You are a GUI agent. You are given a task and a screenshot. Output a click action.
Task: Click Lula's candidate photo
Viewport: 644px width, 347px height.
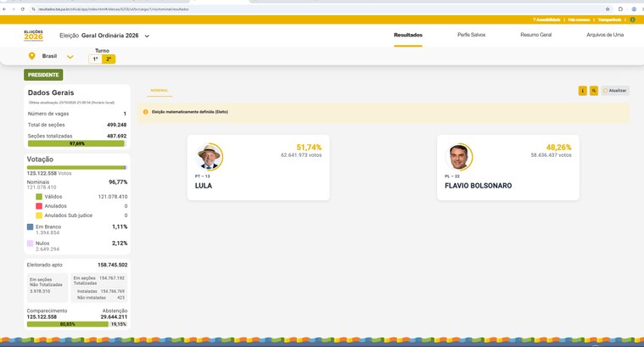click(209, 156)
